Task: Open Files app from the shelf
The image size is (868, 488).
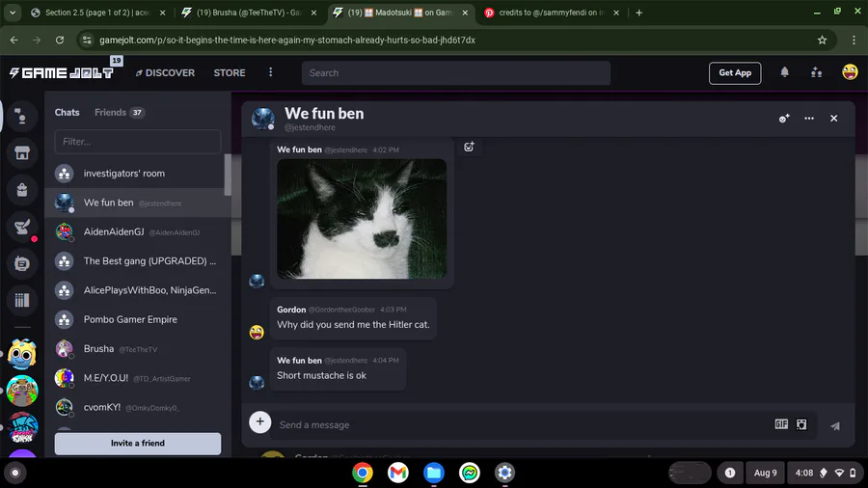Action: pos(434,473)
